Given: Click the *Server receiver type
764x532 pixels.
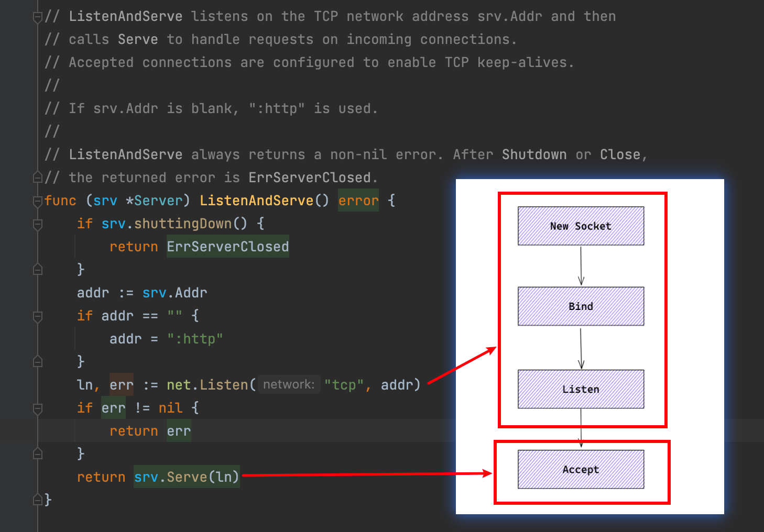Looking at the screenshot, I should (154, 201).
